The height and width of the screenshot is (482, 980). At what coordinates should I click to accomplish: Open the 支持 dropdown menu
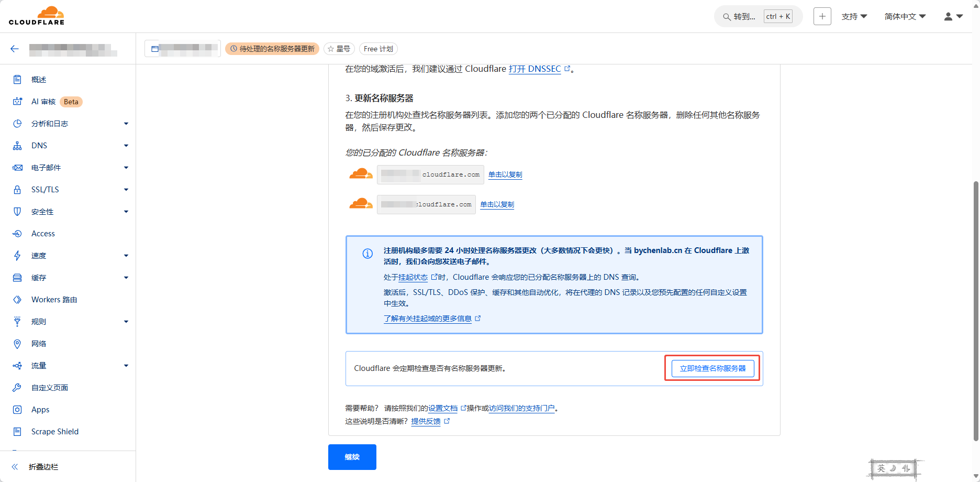click(854, 17)
